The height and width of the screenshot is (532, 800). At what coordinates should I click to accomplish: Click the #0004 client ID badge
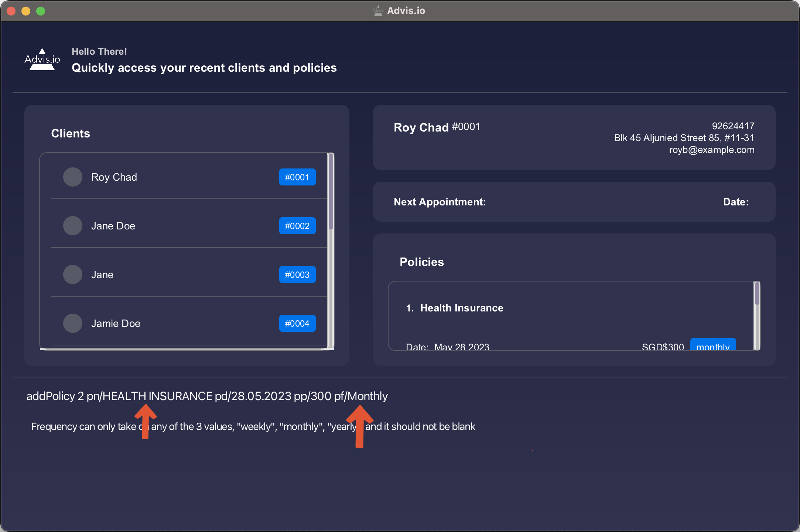297,323
